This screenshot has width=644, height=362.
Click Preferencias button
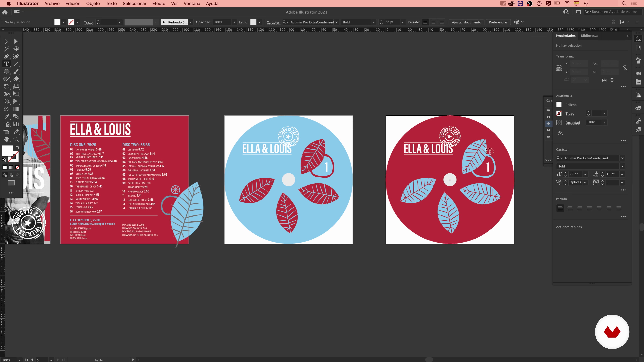tap(498, 22)
